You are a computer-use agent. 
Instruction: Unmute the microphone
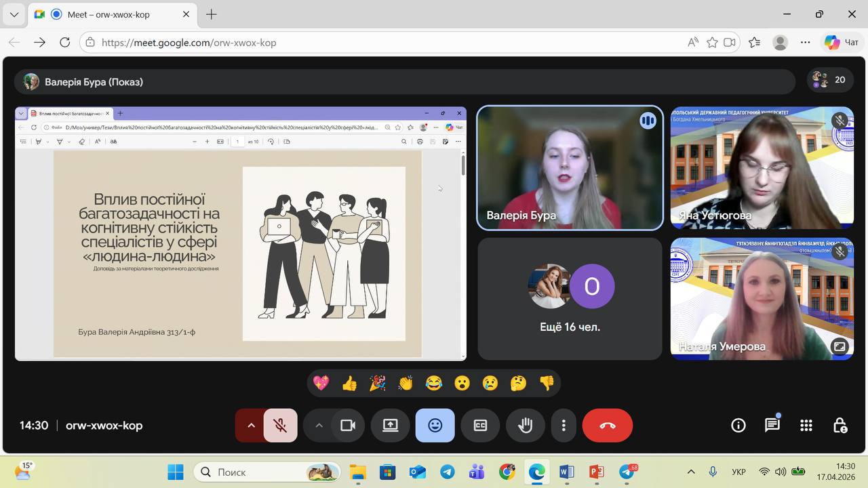tap(280, 426)
